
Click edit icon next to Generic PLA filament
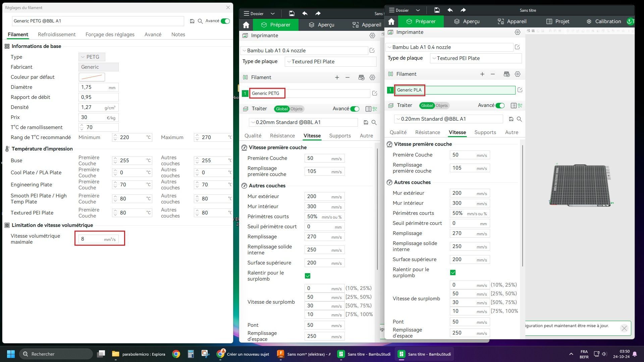click(520, 90)
